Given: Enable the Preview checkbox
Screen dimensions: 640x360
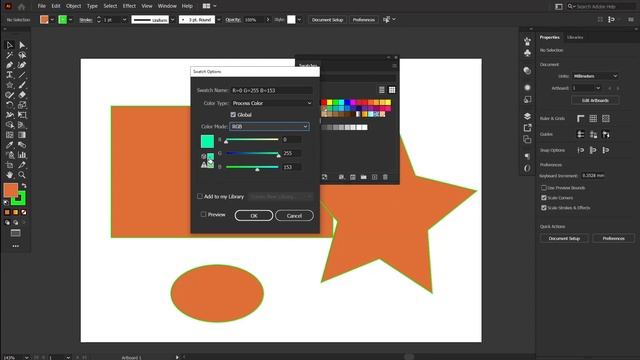Looking at the screenshot, I should point(203,214).
